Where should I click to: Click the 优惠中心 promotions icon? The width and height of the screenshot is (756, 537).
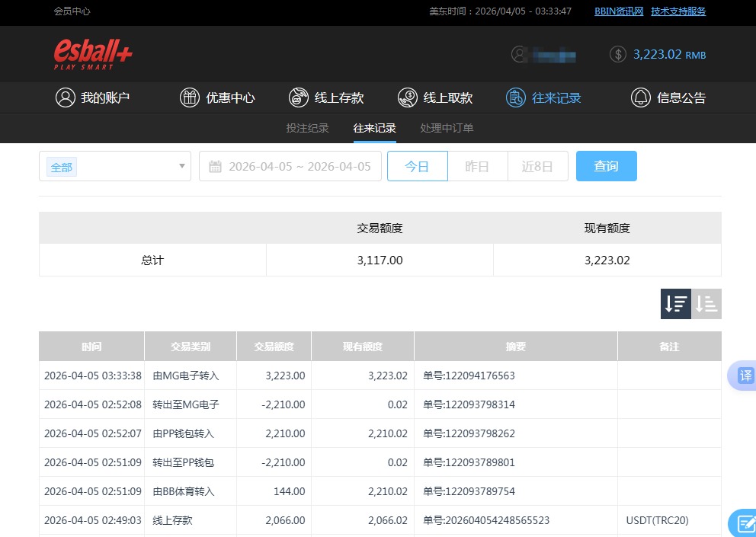point(189,97)
